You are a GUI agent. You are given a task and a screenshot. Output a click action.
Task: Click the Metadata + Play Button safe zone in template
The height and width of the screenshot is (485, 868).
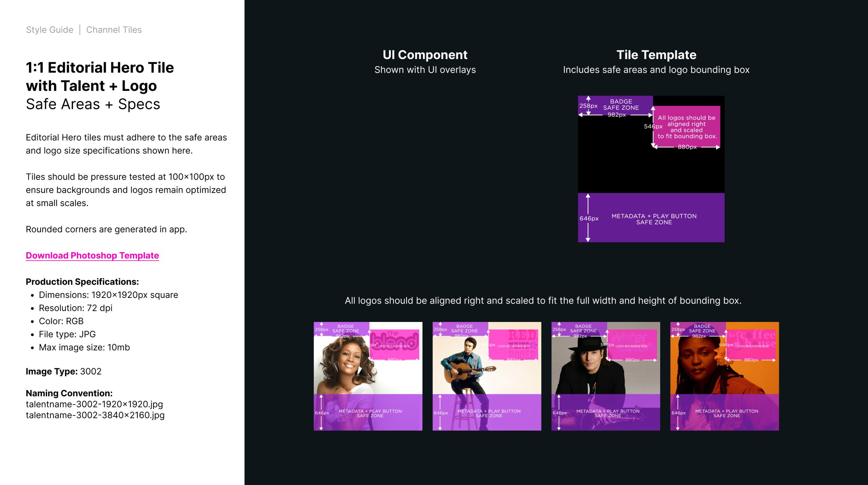click(651, 218)
